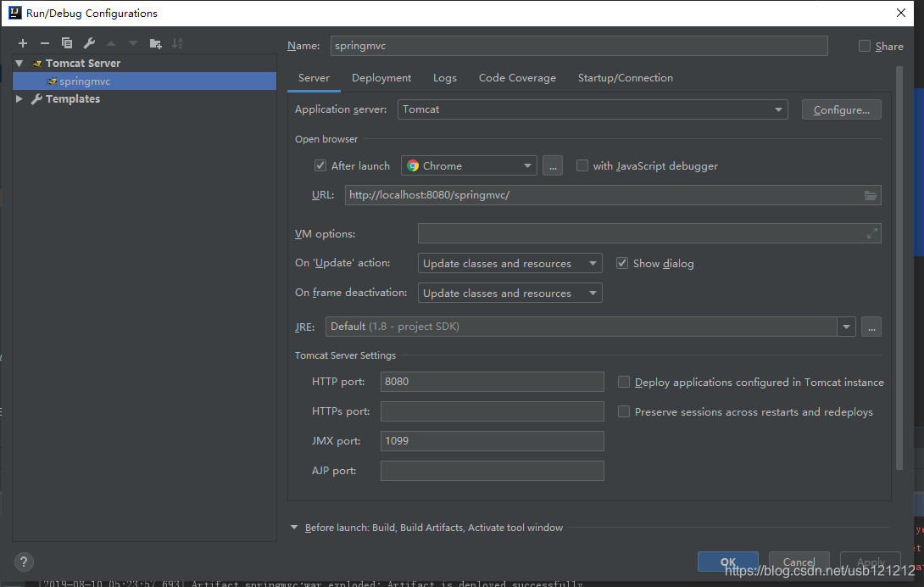Screen dimensions: 924x587
Task: Remove the selected configuration with the minus icon
Action: pyautogui.click(x=45, y=43)
